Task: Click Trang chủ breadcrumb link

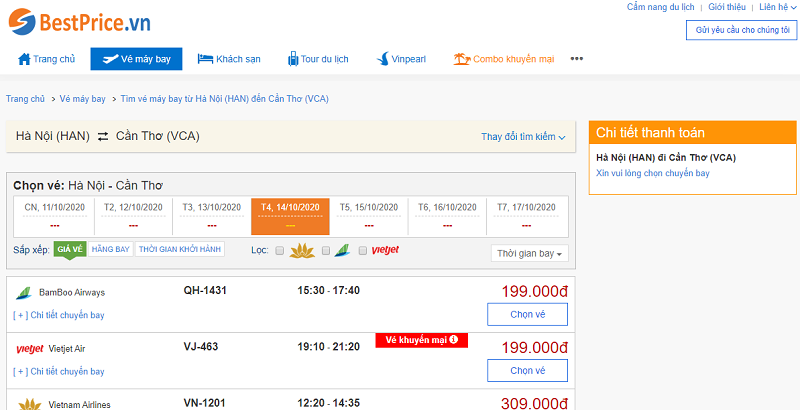Action: [26, 99]
